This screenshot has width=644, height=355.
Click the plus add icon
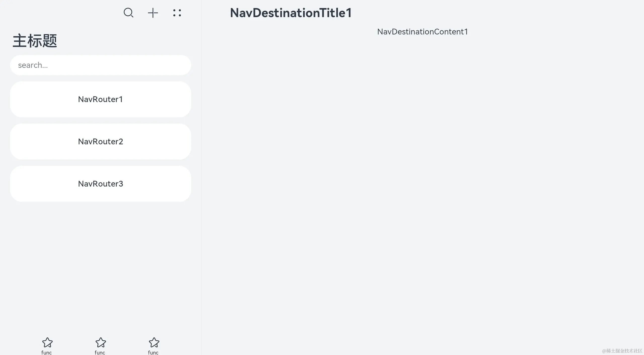(x=153, y=13)
